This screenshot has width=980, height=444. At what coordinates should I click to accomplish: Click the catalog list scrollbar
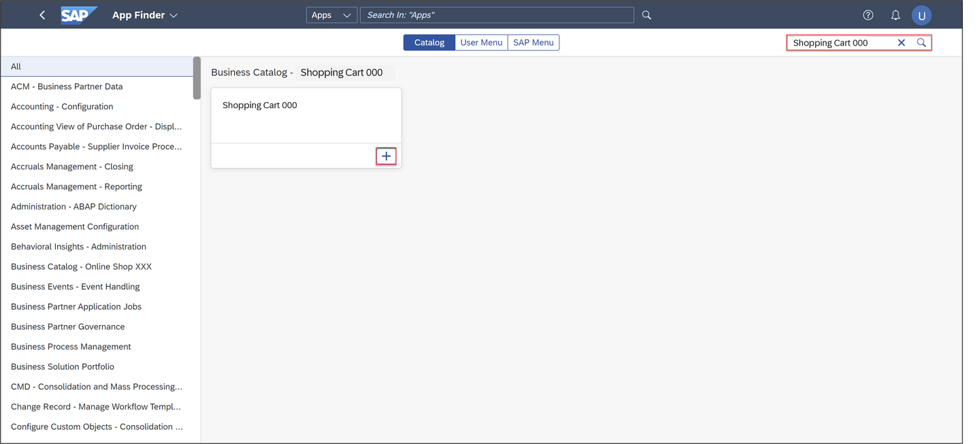pos(197,78)
